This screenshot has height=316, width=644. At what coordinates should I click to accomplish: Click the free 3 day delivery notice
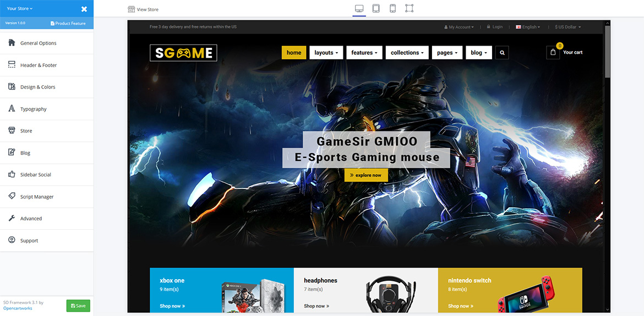coord(193,27)
